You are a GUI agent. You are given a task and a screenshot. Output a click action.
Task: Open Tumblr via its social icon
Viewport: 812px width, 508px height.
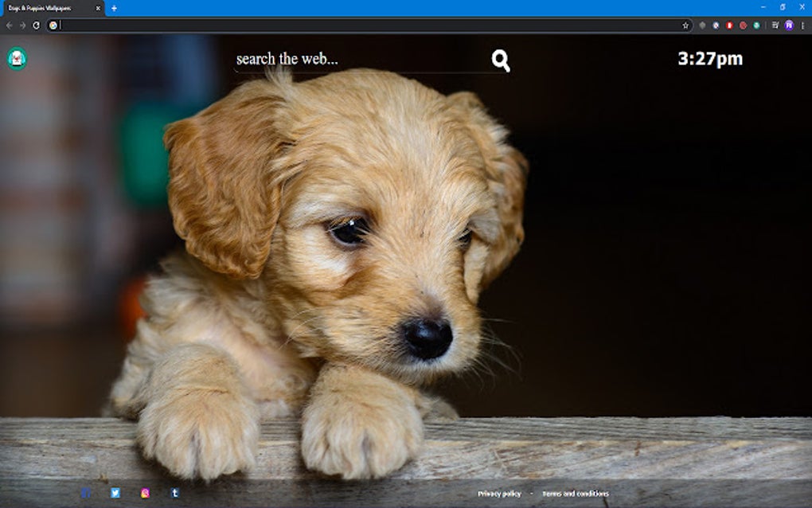tap(174, 492)
